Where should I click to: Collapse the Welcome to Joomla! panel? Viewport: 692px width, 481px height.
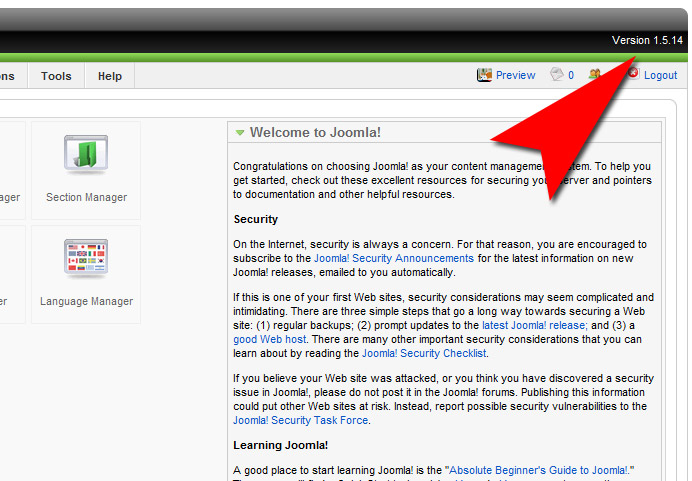240,132
